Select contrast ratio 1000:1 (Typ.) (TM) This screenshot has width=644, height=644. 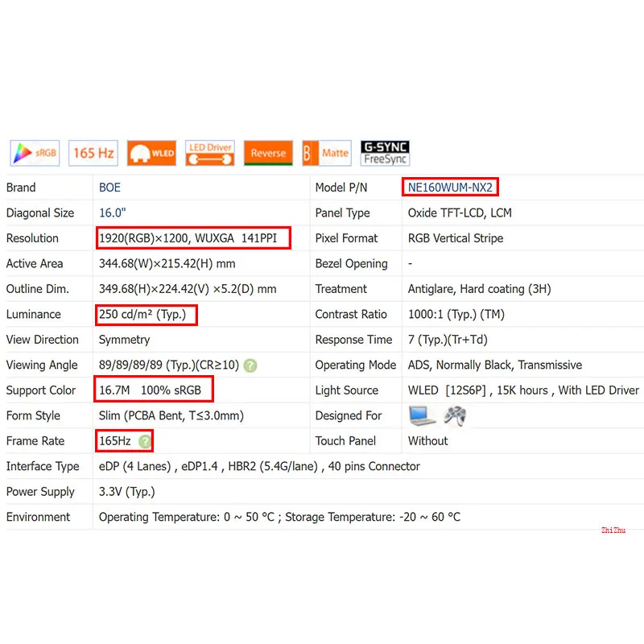[x=456, y=315]
